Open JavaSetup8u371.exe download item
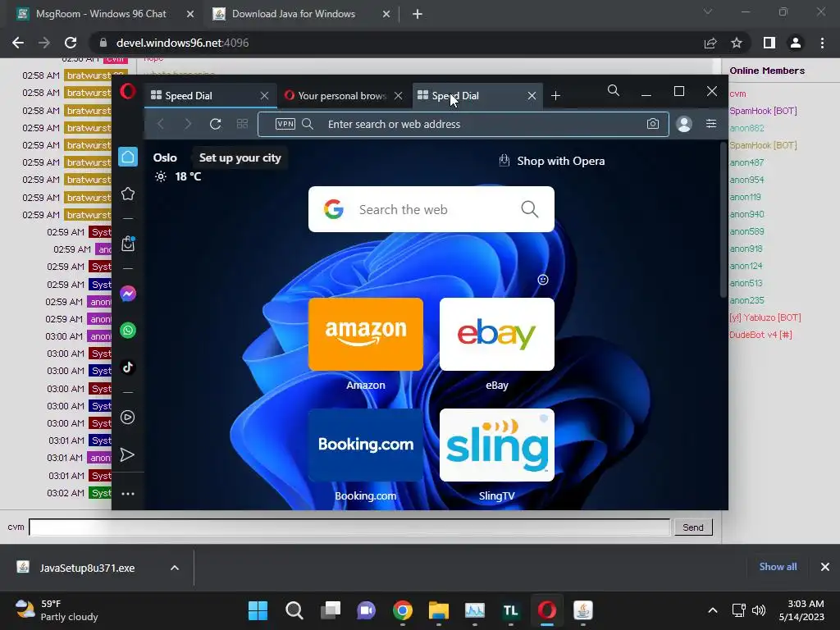This screenshot has width=840, height=630. click(87, 568)
